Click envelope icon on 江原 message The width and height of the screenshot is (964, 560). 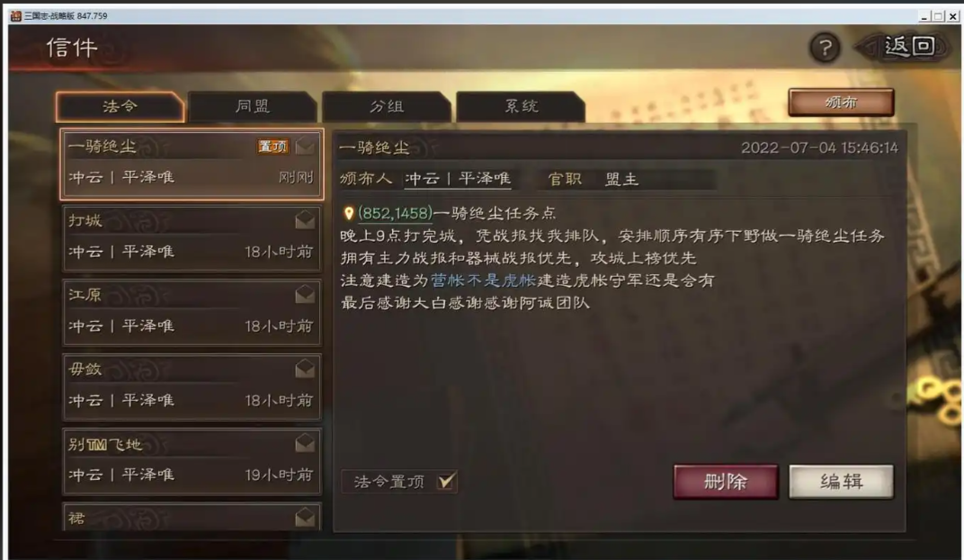(x=305, y=295)
